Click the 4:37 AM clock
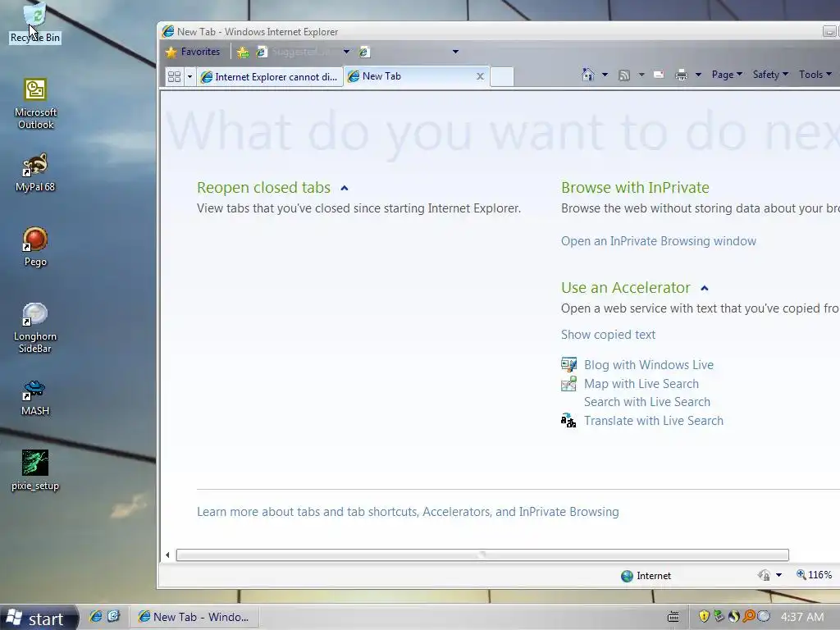The width and height of the screenshot is (840, 630). [802, 617]
